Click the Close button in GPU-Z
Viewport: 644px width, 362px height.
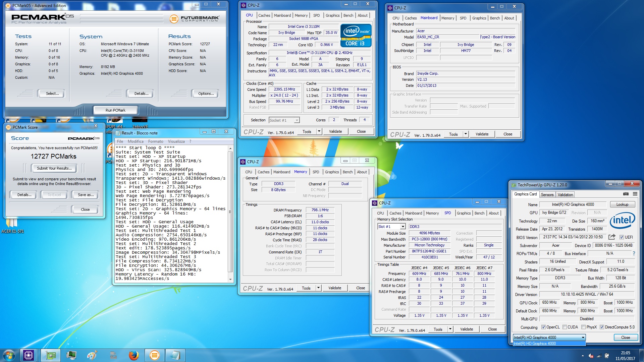(625, 338)
